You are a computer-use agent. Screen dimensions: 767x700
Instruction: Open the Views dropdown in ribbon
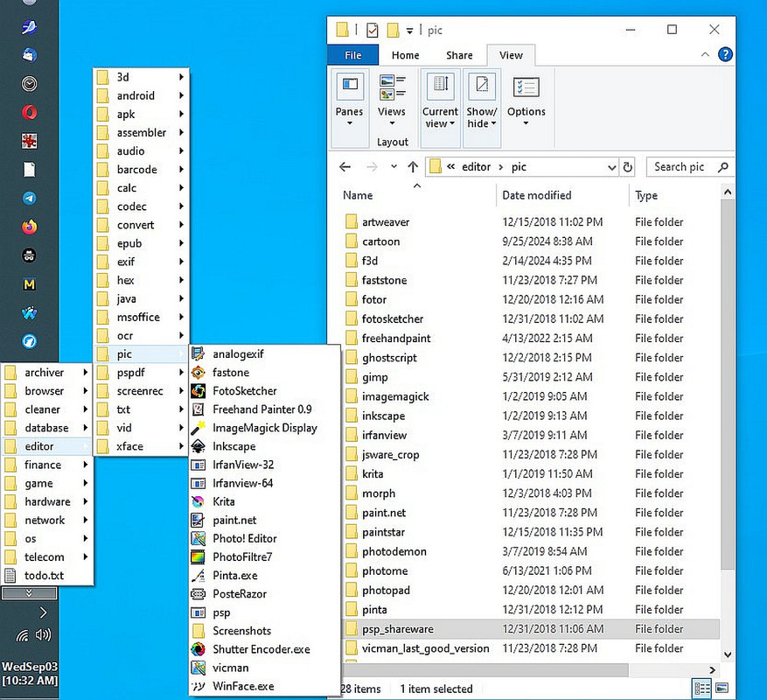pyautogui.click(x=391, y=101)
